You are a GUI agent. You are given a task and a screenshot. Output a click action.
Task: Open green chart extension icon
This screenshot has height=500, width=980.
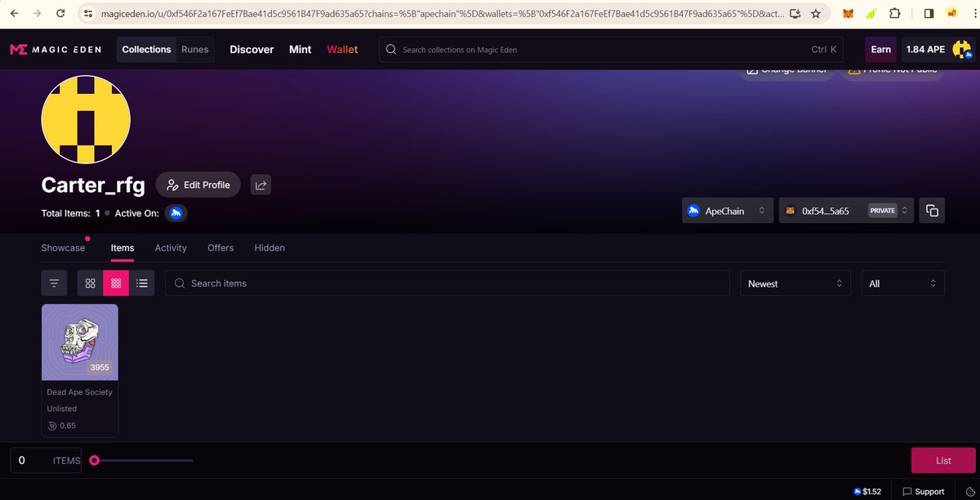click(x=872, y=14)
